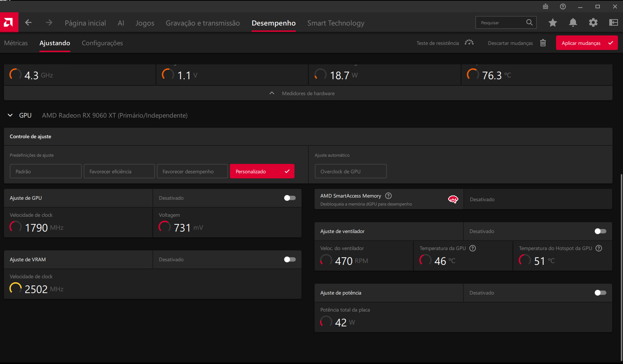Screen dimensions: 623x364
Task: Open the help question mark icon
Action: coord(563,7)
